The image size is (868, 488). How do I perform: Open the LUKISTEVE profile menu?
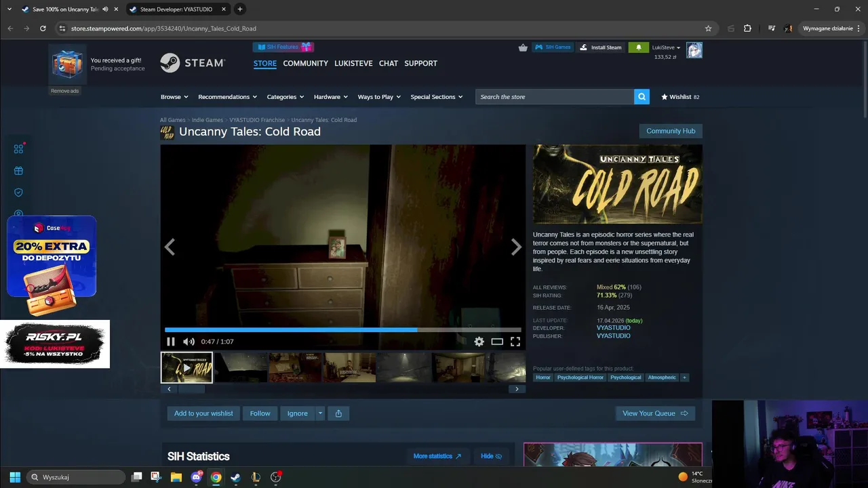click(x=353, y=63)
